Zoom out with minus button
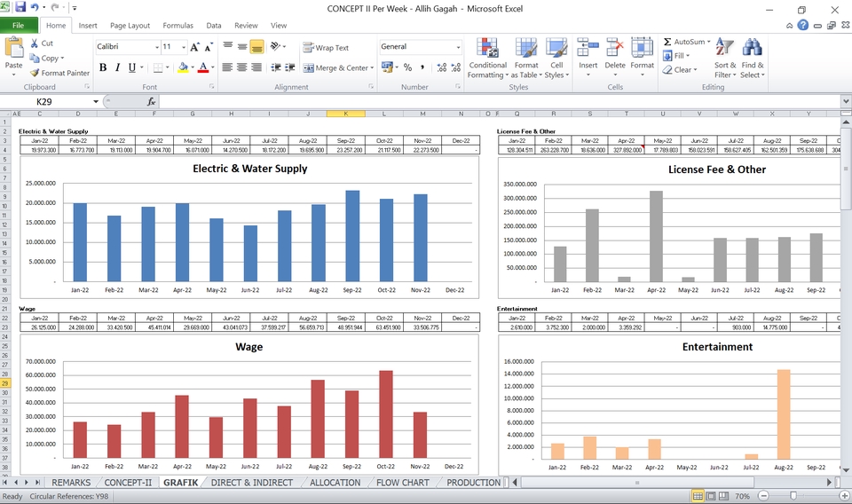 click(x=763, y=496)
